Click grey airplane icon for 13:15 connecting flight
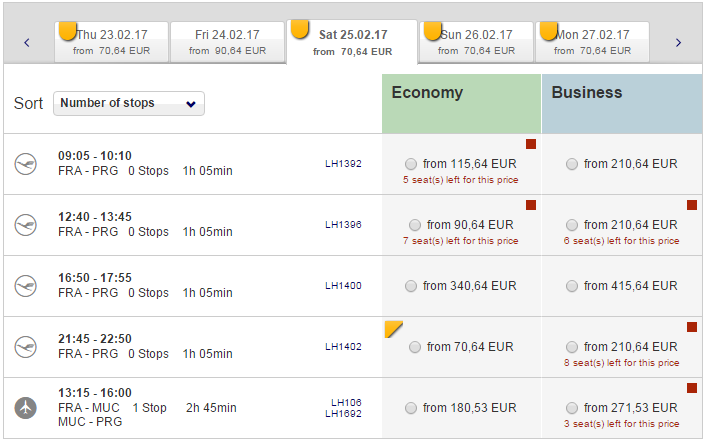712x445 pixels. (x=26, y=408)
